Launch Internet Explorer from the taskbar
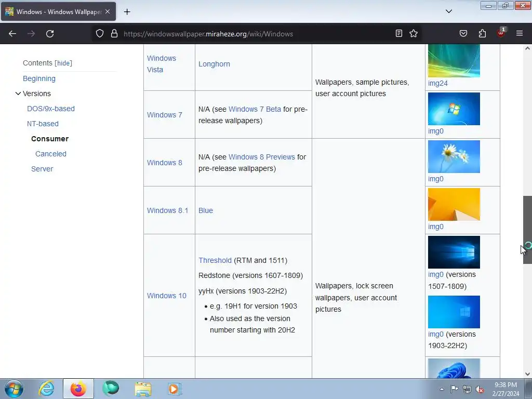Image resolution: width=532 pixels, height=399 pixels. coord(46,389)
